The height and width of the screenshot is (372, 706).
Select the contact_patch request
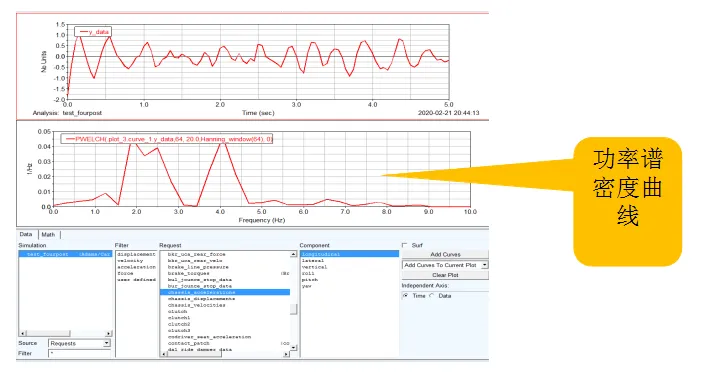[189, 343]
